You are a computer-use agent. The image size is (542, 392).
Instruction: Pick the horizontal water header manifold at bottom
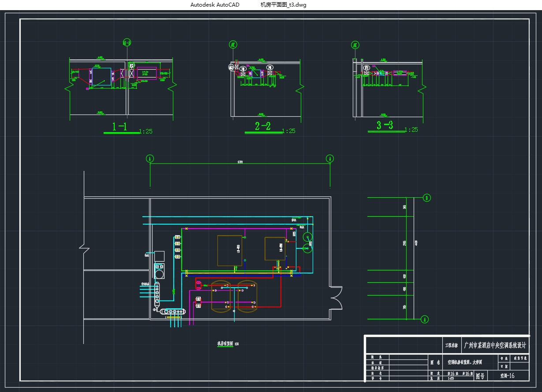pyautogui.click(x=174, y=311)
